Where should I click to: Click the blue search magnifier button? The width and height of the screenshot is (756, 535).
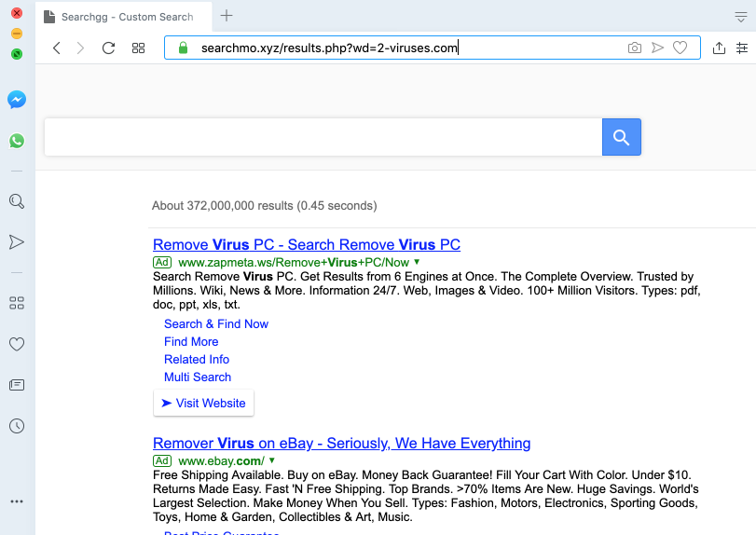pos(622,137)
